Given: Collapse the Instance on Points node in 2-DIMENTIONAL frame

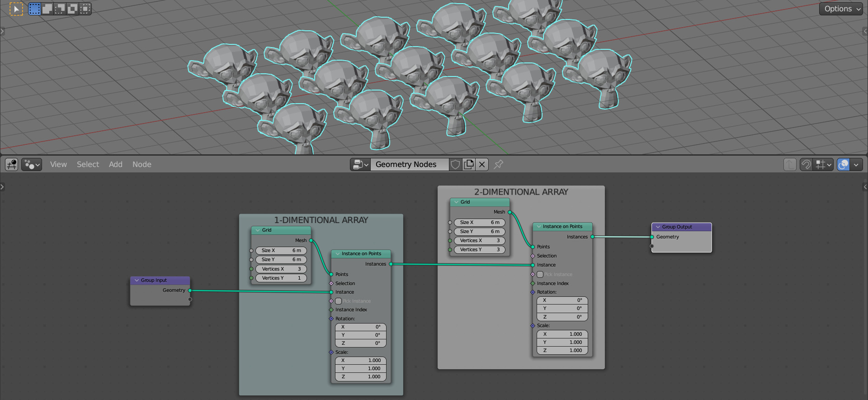Looking at the screenshot, I should coord(538,227).
